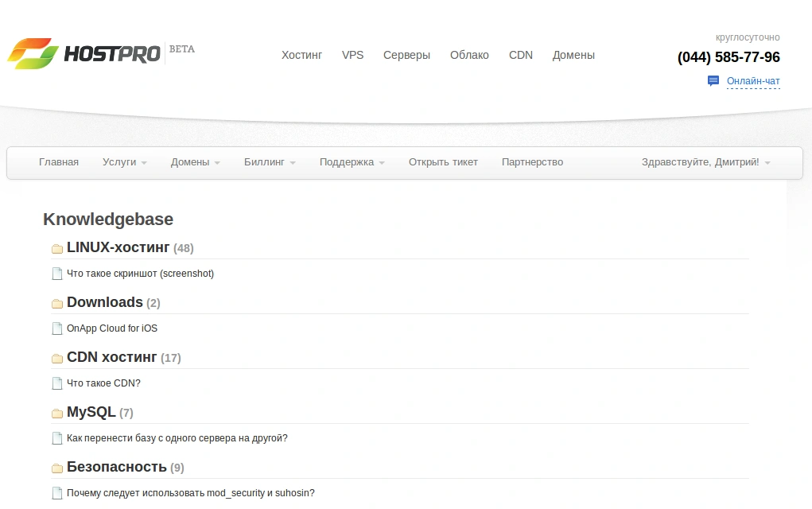812x509 pixels.
Task: Expand the Домены dropdown in gray navbar
Action: (x=195, y=162)
